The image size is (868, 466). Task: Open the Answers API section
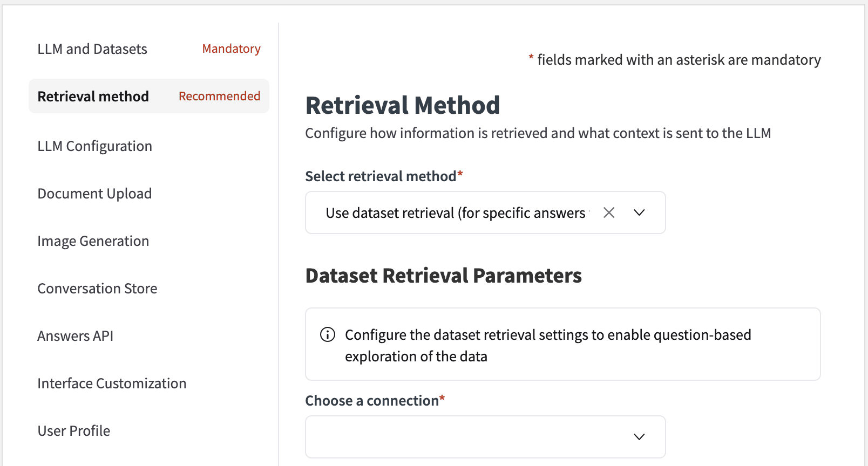coord(75,335)
